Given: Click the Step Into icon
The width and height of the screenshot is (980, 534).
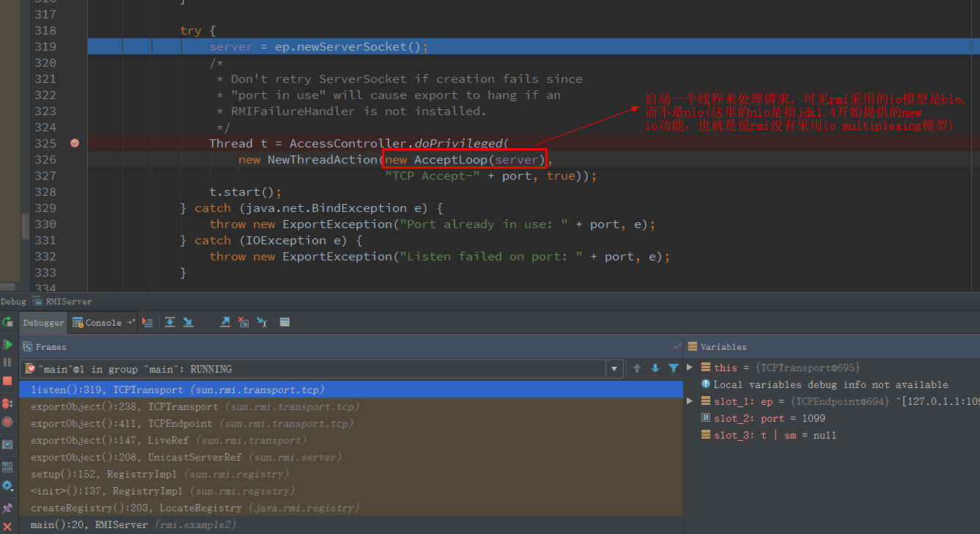Looking at the screenshot, I should (188, 322).
